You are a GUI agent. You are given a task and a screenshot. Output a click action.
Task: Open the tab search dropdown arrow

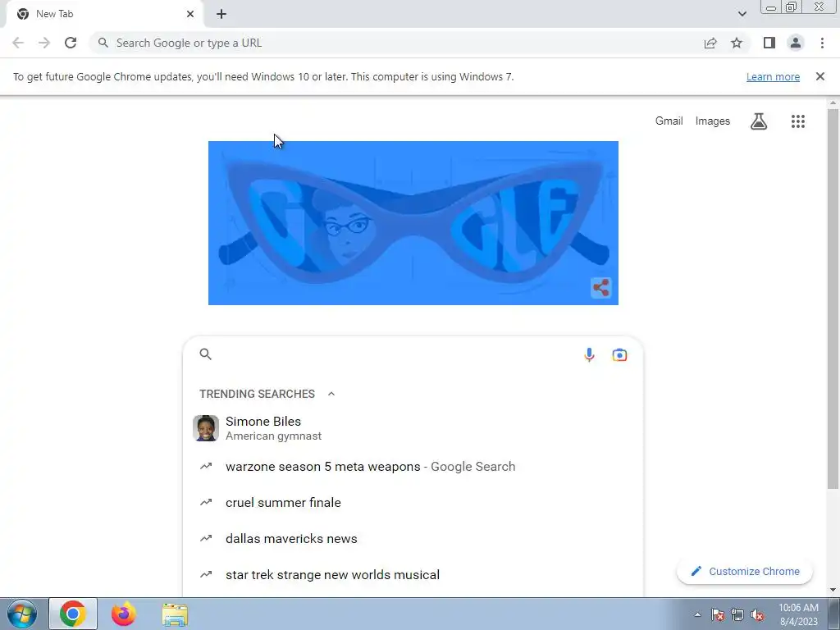point(742,14)
